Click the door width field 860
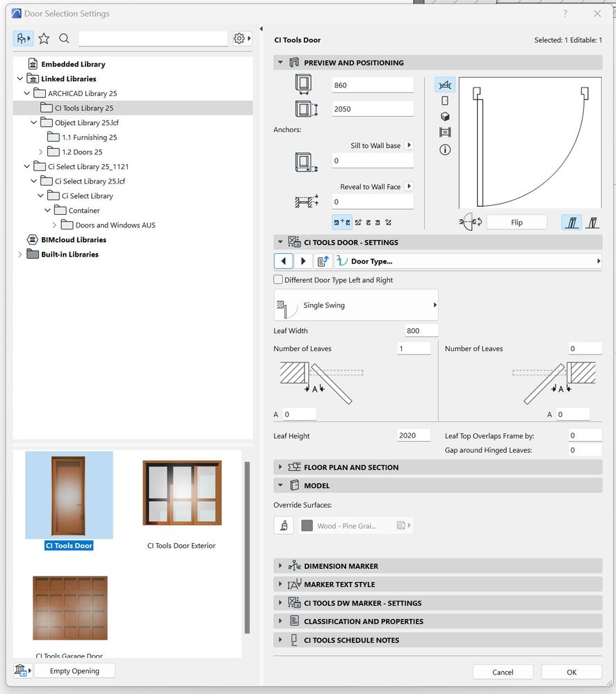The width and height of the screenshot is (616, 694). (373, 85)
